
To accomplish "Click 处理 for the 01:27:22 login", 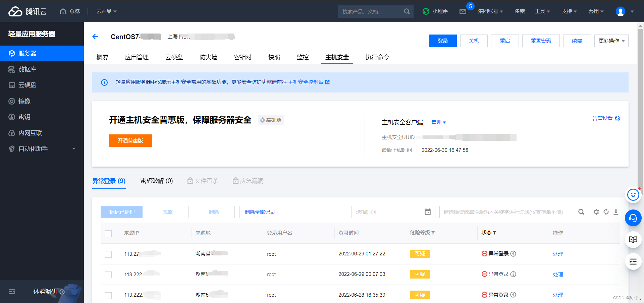I will [558, 254].
